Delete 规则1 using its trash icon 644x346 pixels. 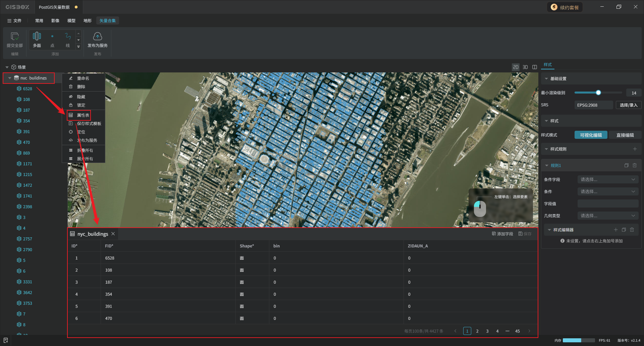(635, 165)
